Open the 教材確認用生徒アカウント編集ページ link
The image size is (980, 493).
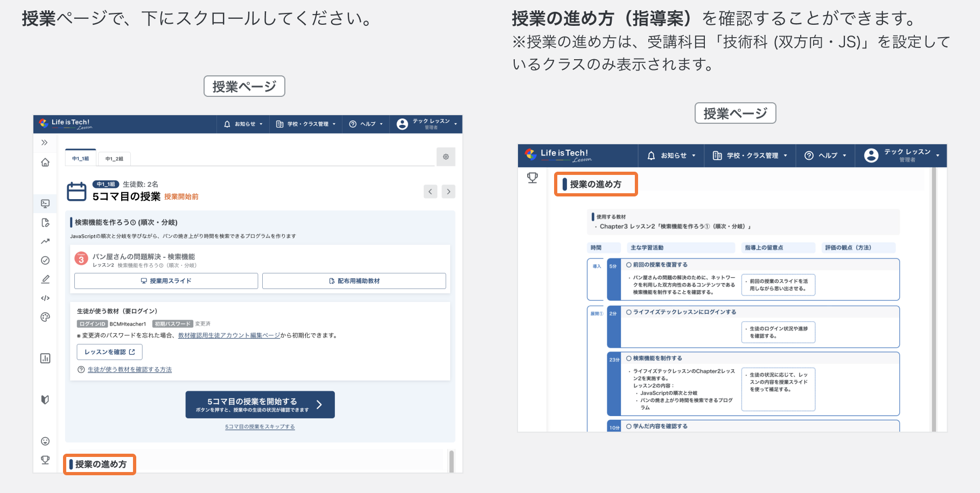[228, 335]
